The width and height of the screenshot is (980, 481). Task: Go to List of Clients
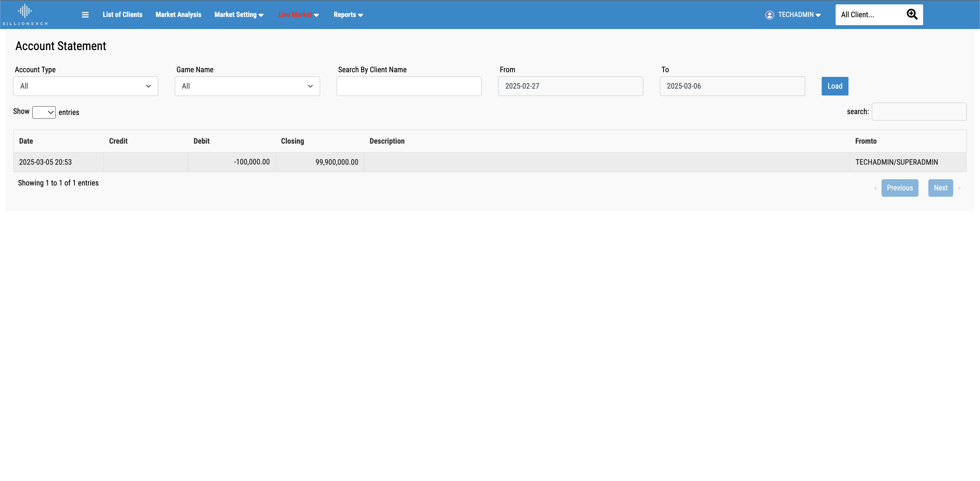[122, 15]
